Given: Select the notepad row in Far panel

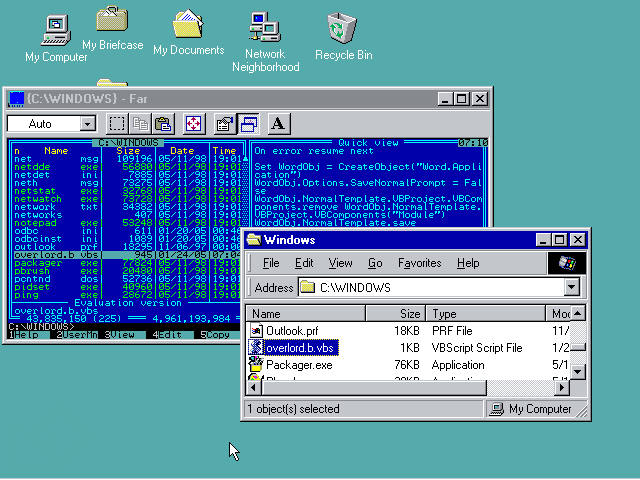Looking at the screenshot, I should (127, 223).
